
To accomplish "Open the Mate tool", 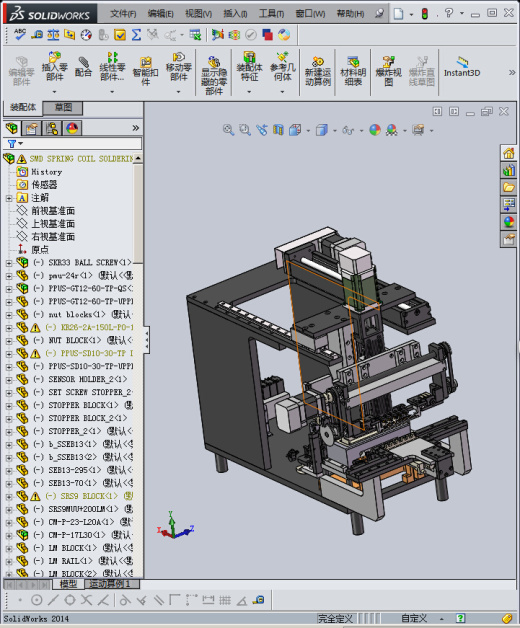I will pyautogui.click(x=83, y=67).
